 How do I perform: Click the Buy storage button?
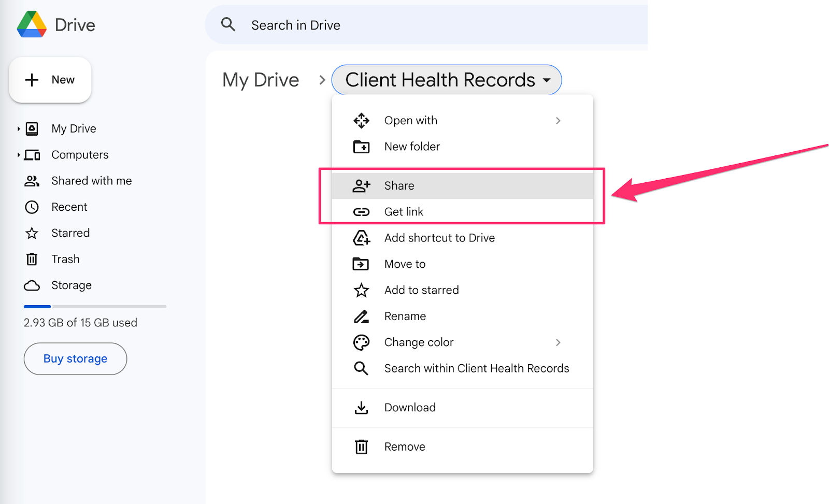point(75,358)
